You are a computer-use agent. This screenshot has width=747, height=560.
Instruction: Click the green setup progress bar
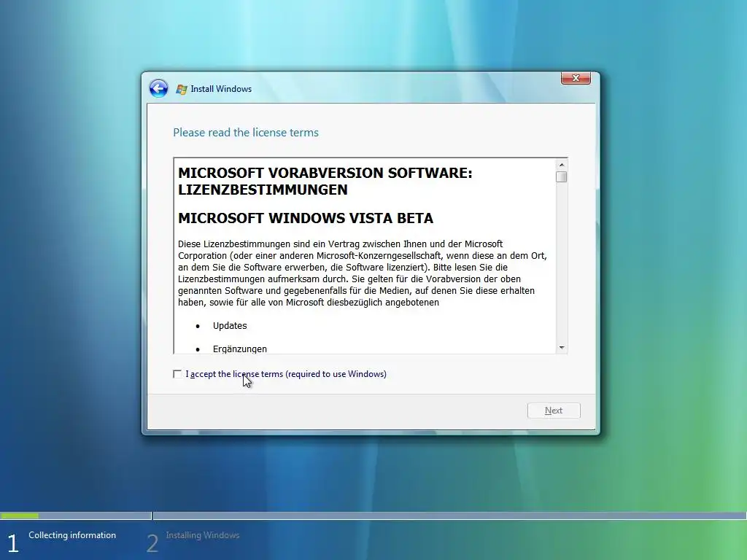[20, 516]
